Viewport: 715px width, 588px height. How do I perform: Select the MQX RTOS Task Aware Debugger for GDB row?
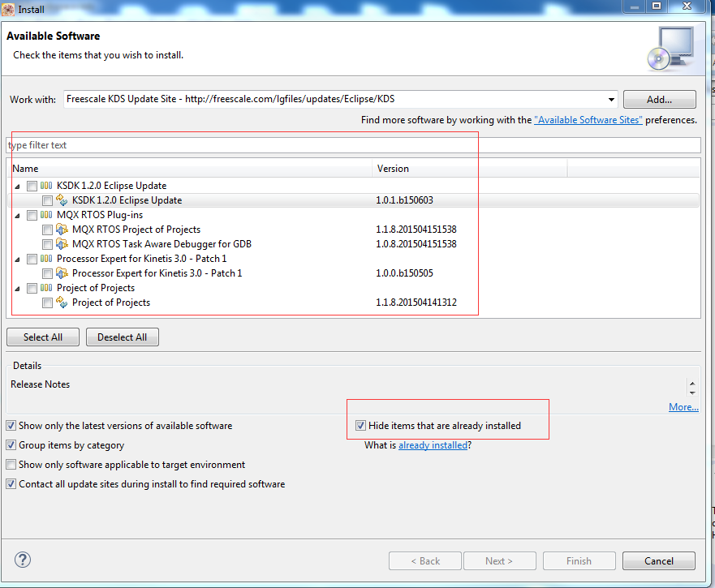[353, 244]
